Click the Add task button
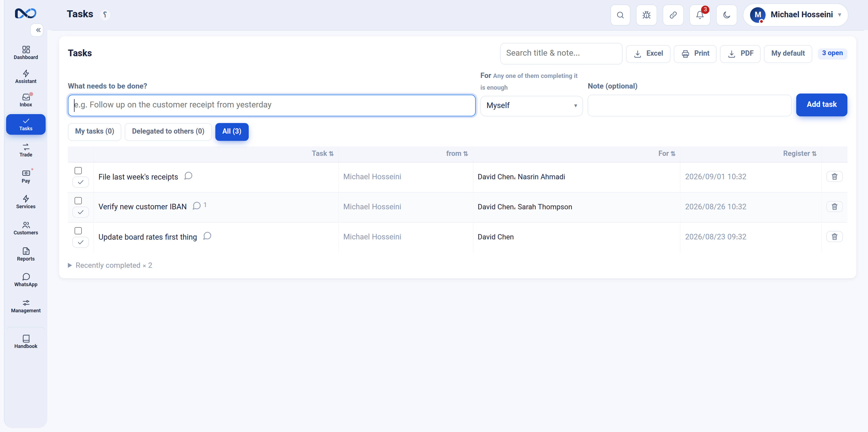 coord(822,105)
